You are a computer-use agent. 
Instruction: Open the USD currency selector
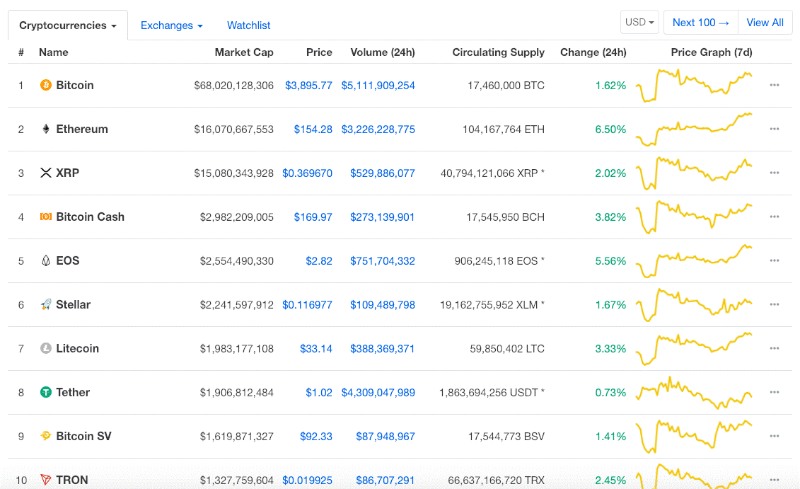tap(639, 22)
